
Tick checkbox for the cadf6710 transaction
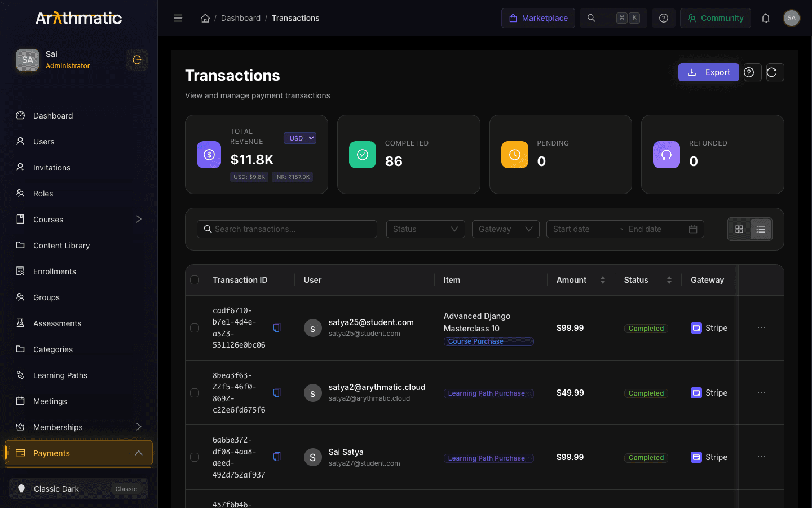[x=195, y=328]
